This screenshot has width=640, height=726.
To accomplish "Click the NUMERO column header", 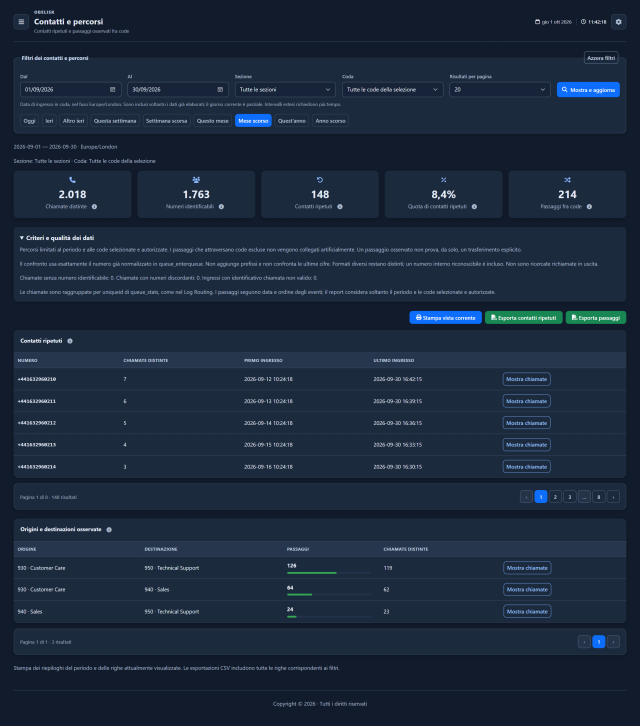I will tap(27, 361).
